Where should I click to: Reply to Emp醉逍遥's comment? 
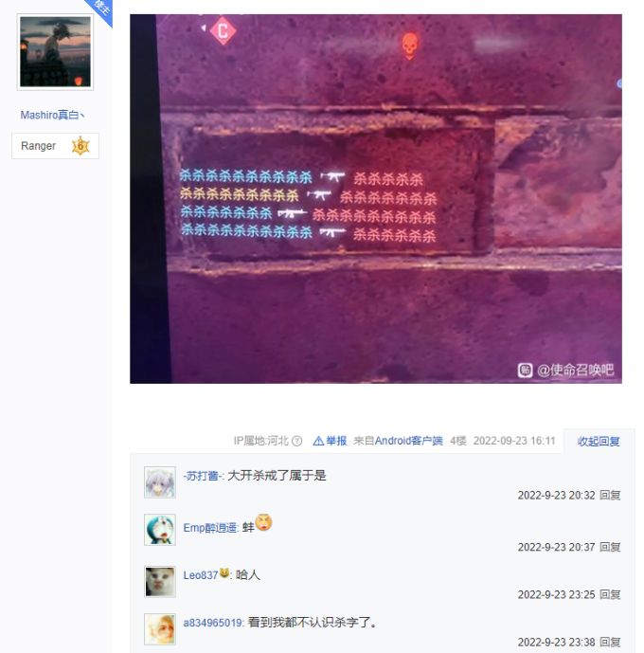[x=610, y=547]
